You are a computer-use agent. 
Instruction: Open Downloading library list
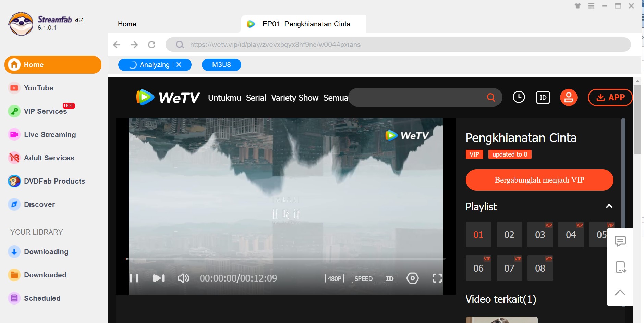click(38, 252)
